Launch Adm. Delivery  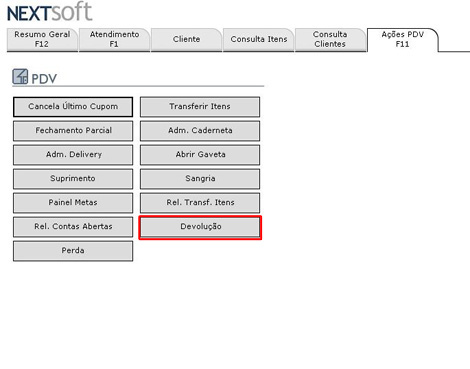[73, 155]
